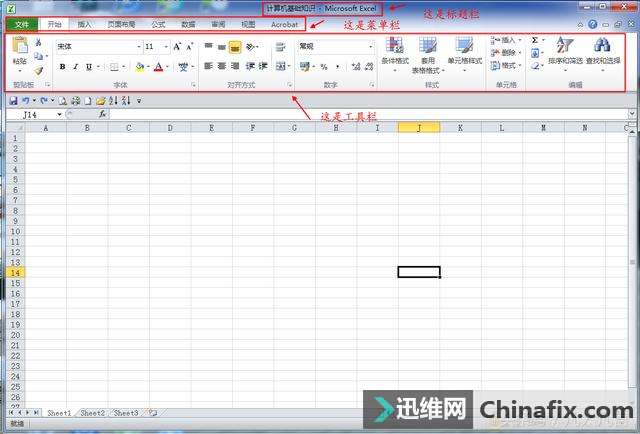
Task: Click the insert function fx button
Action: (x=102, y=115)
